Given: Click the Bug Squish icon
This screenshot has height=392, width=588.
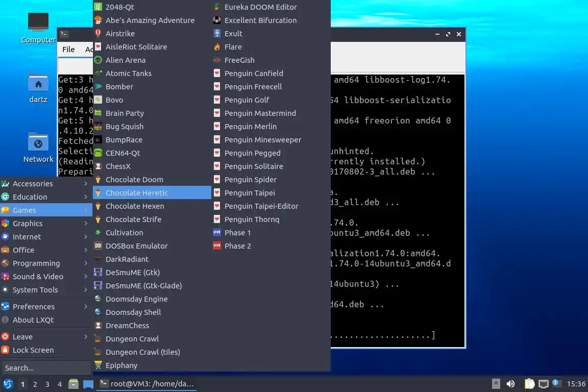Looking at the screenshot, I should coord(98,127).
